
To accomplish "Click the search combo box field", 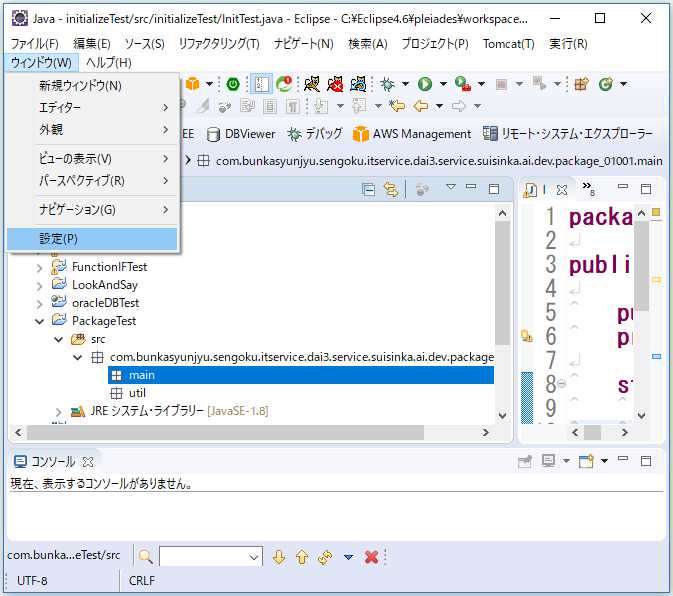I will (211, 557).
